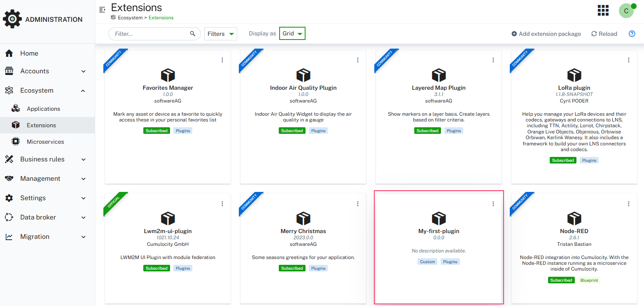
Task: Click the Layered Map Plugin package icon
Action: 439,75
